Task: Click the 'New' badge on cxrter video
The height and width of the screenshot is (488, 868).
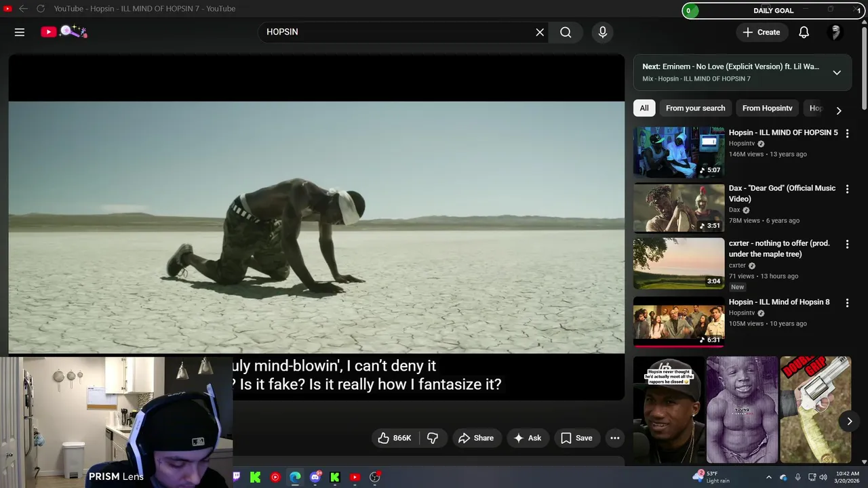Action: click(x=737, y=287)
